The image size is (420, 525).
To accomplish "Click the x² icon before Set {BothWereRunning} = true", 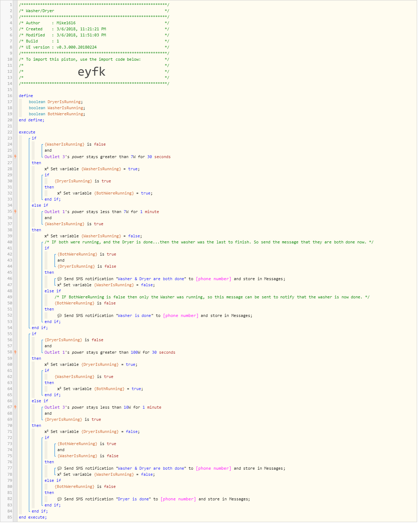I will tap(59, 193).
